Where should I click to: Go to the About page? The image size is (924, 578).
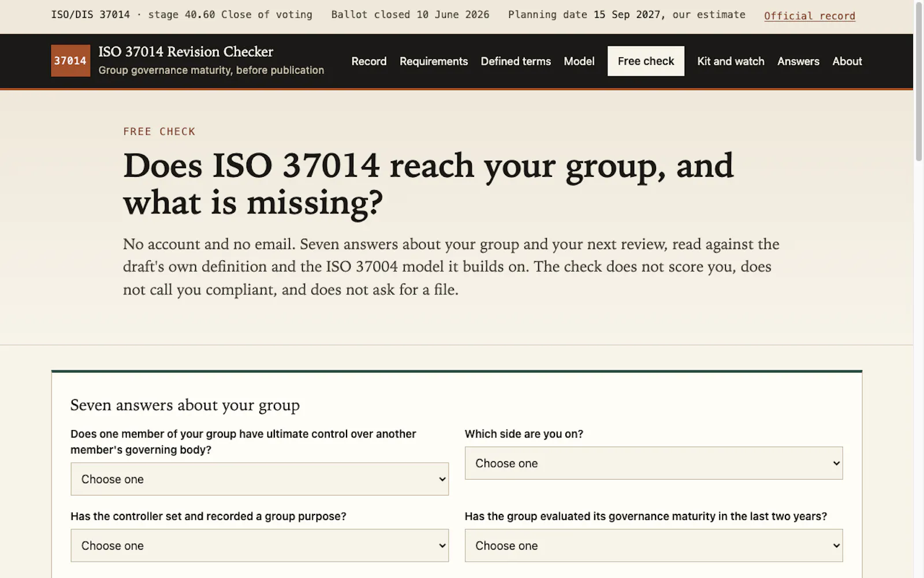coord(847,61)
